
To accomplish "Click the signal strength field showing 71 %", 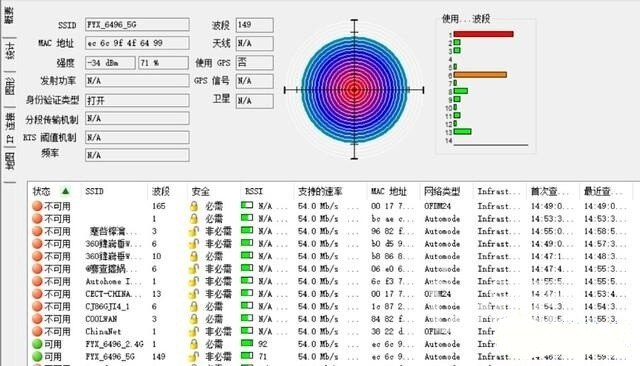I will pyautogui.click(x=164, y=63).
